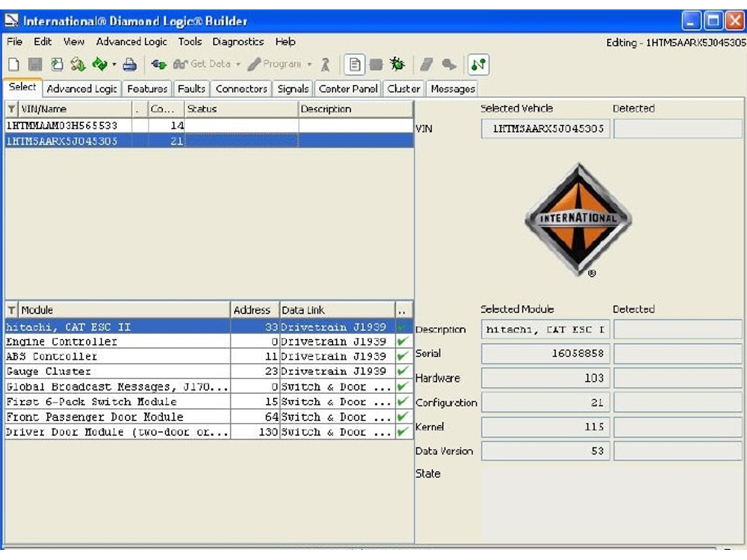Expand the Program dropdown arrow
The width and height of the screenshot is (747, 560).
coord(309,64)
